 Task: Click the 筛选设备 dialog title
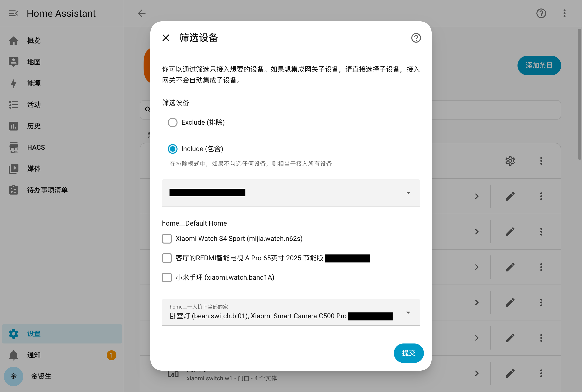(199, 38)
